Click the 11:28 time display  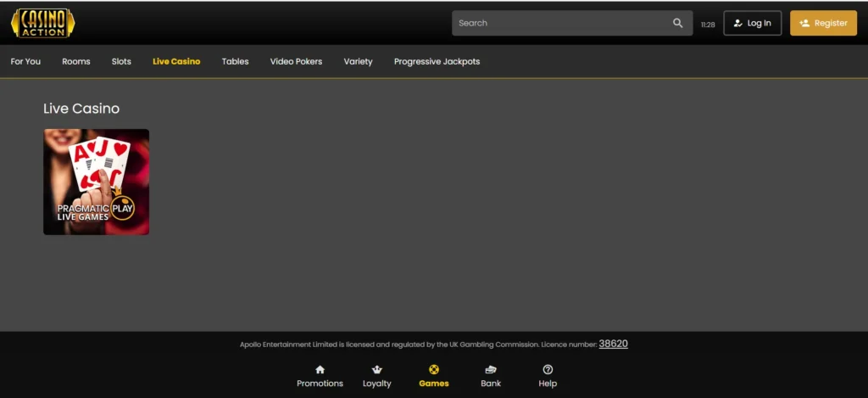[708, 25]
